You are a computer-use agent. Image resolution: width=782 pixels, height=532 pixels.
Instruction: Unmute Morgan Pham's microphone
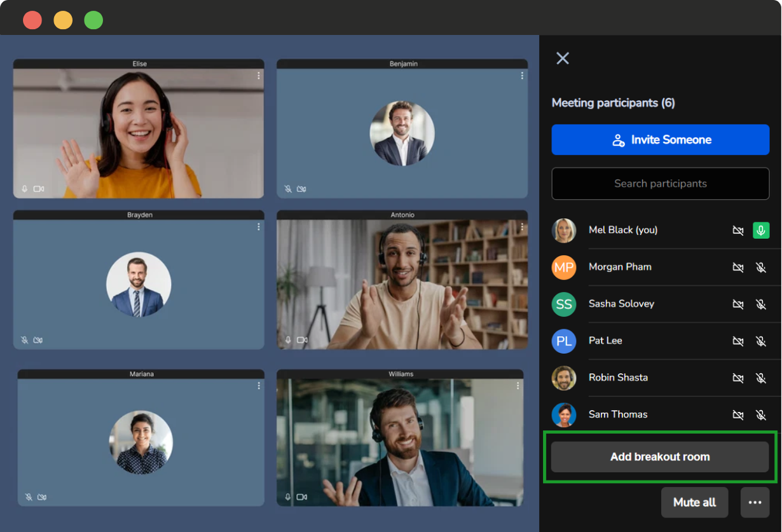coord(761,268)
